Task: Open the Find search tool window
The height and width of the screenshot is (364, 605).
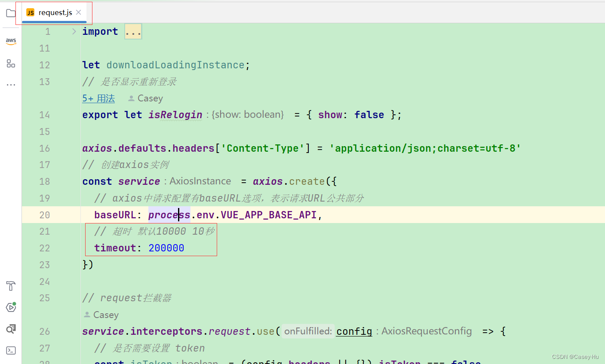Action: [11, 329]
